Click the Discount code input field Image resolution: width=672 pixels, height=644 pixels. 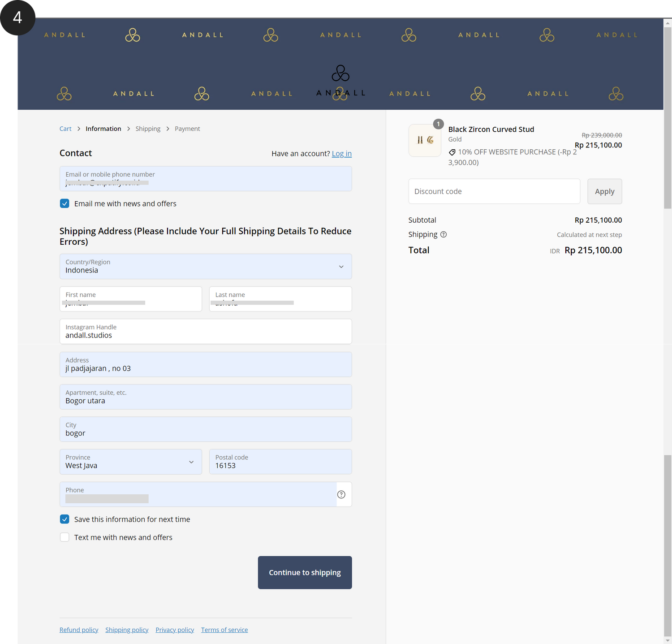494,191
